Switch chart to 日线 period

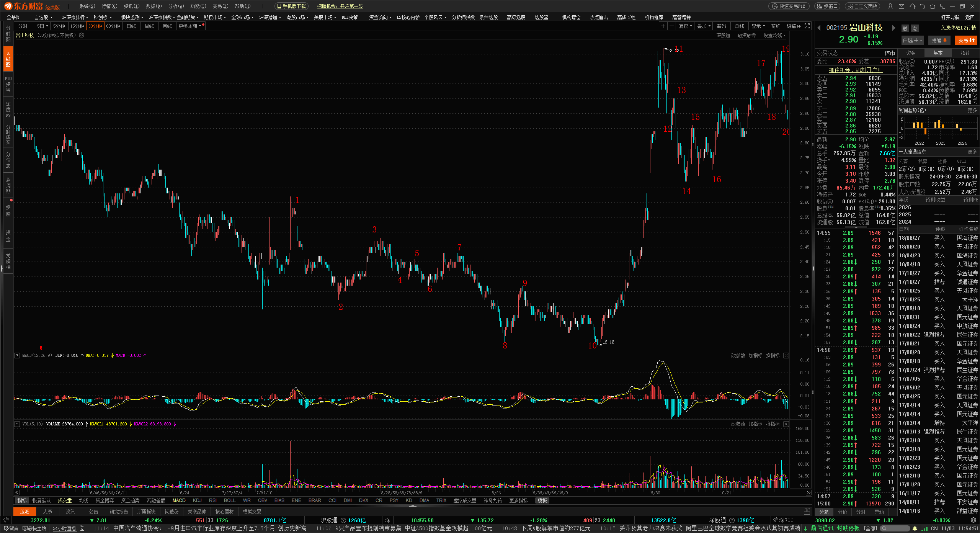[131, 26]
